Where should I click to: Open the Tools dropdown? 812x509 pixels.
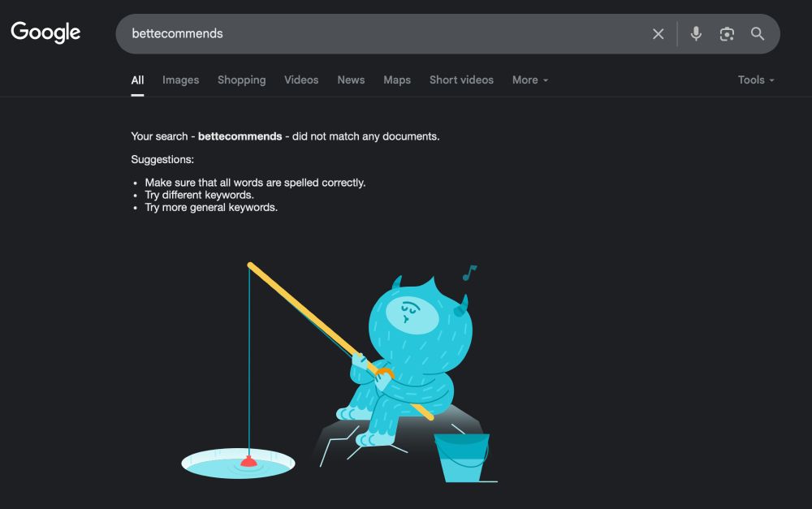(756, 80)
